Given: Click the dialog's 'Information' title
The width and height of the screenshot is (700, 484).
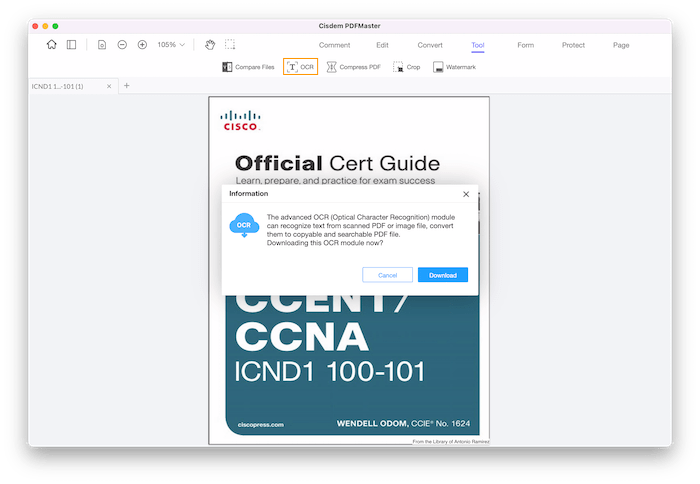Looking at the screenshot, I should click(249, 193).
